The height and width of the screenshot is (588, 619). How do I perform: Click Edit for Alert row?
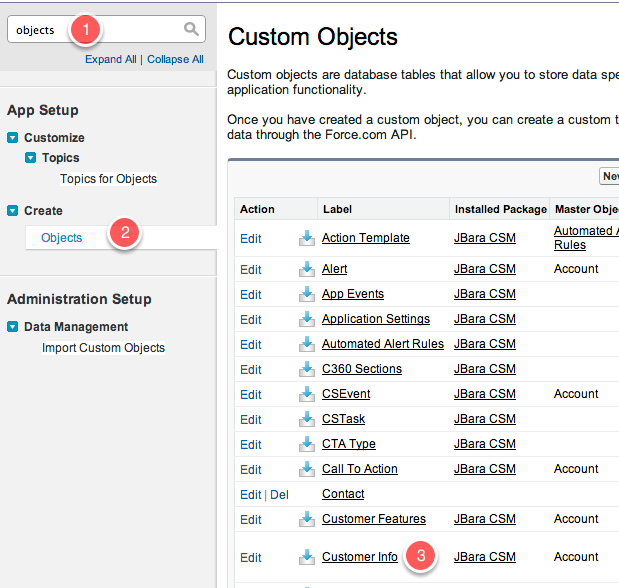coord(251,270)
